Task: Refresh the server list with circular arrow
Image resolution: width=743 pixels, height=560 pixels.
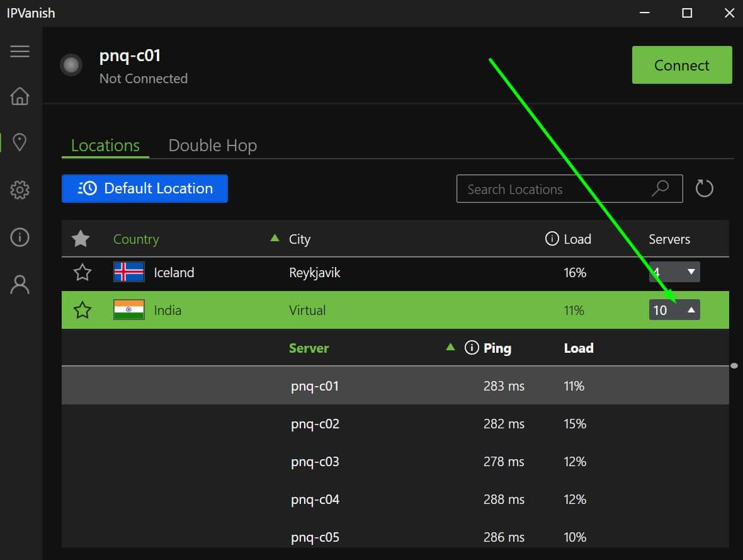Action: (704, 189)
